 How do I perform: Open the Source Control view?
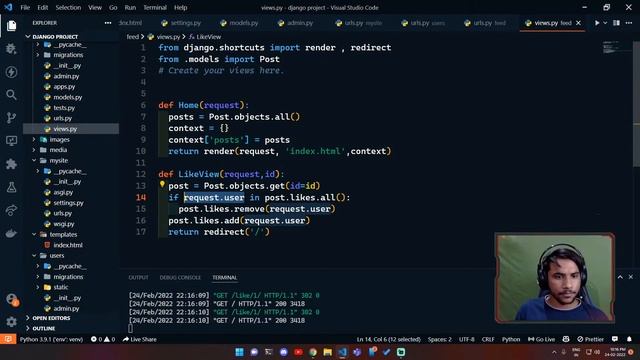(x=11, y=118)
